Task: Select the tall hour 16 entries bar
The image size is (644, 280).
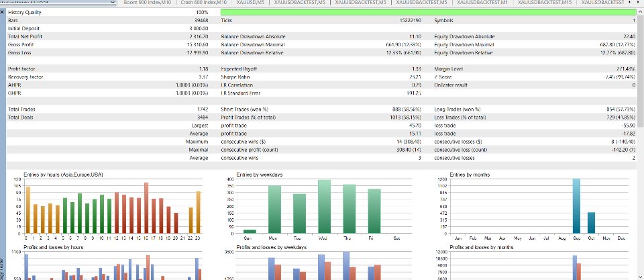Action: click(x=146, y=208)
